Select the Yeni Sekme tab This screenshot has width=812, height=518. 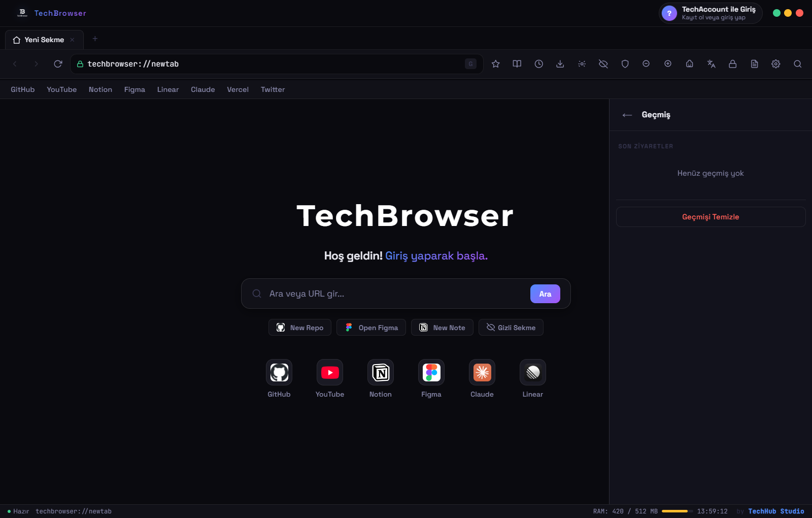tap(44, 40)
